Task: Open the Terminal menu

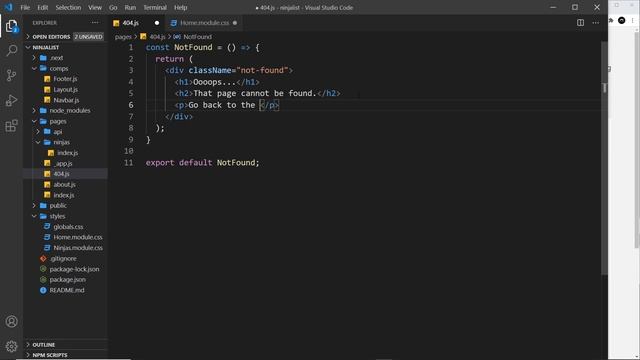Action: [155, 7]
